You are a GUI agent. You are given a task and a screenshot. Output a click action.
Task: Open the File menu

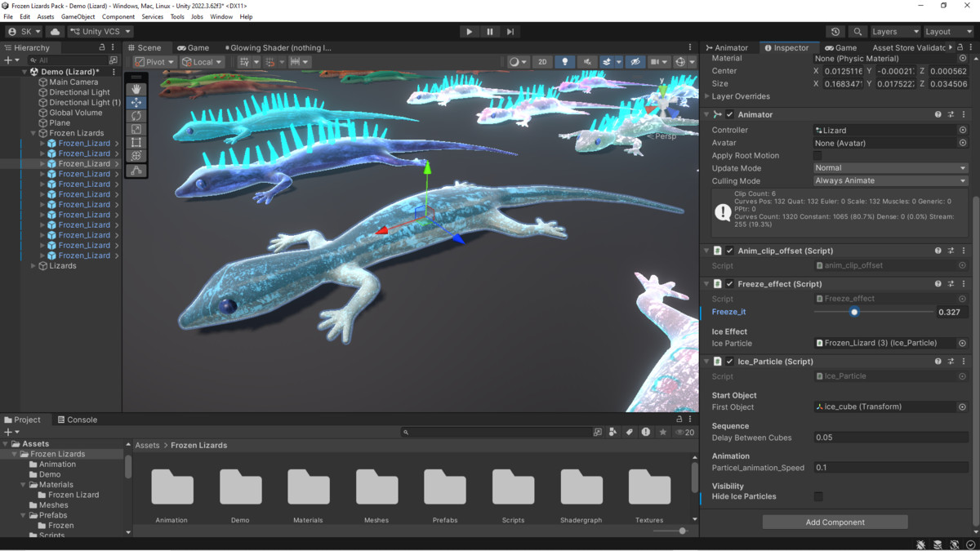point(8,16)
